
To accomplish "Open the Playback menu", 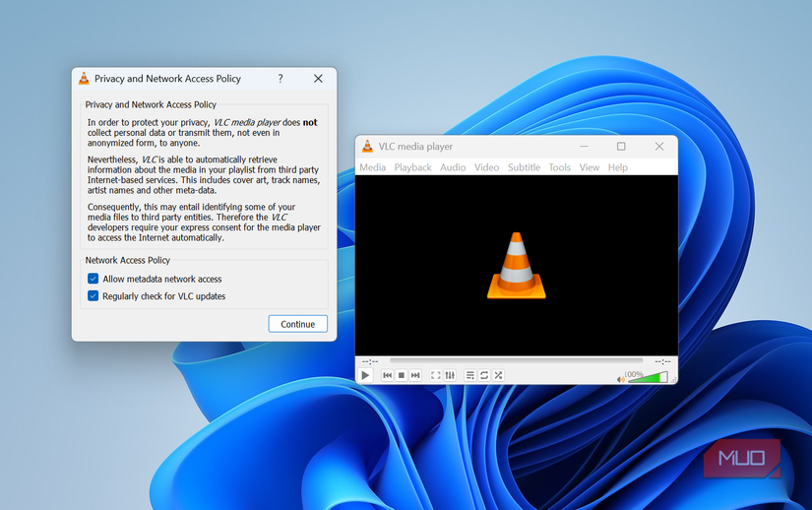I will [412, 167].
